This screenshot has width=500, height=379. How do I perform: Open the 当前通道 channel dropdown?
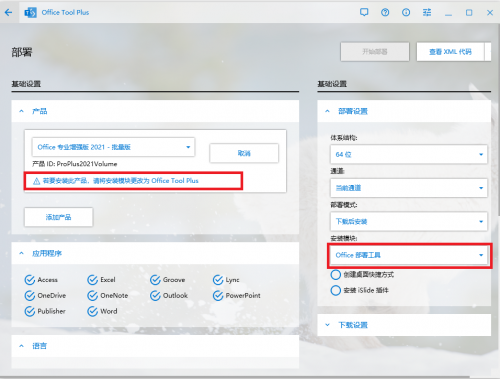[x=409, y=188]
